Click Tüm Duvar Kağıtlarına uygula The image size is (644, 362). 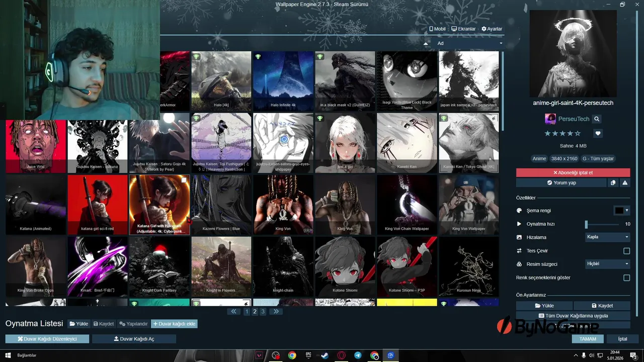(573, 316)
